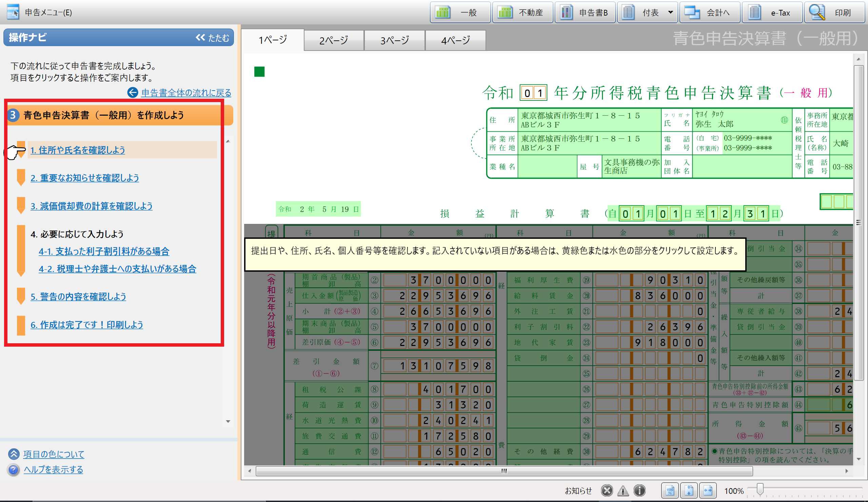Switch to the 3ページ tab

394,40
